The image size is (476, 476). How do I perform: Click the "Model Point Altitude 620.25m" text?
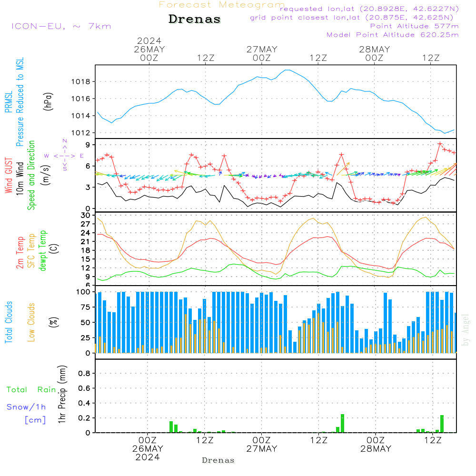[393, 35]
